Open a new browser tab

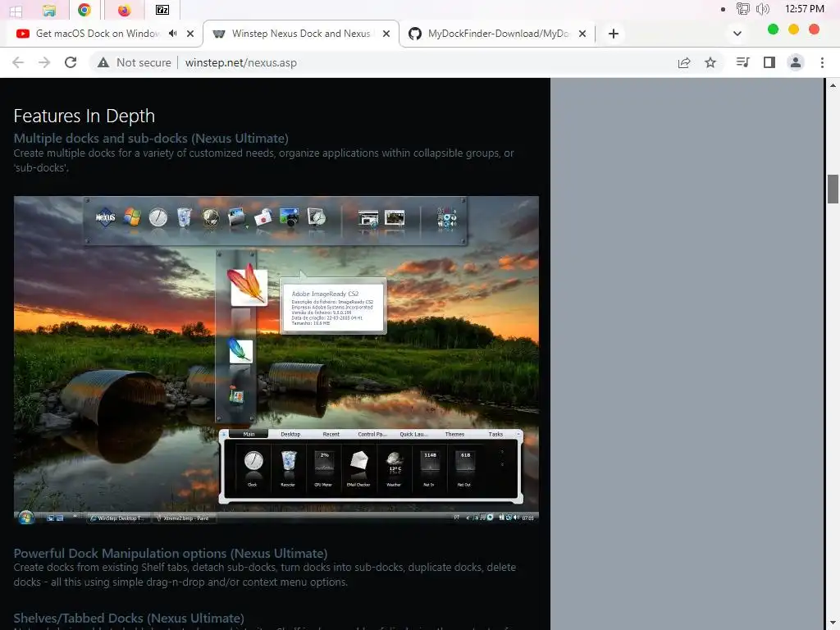click(614, 34)
